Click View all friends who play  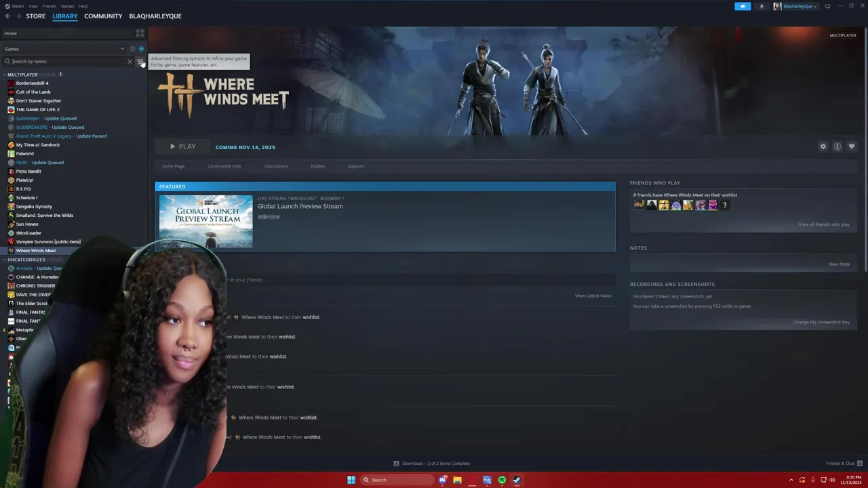(824, 224)
